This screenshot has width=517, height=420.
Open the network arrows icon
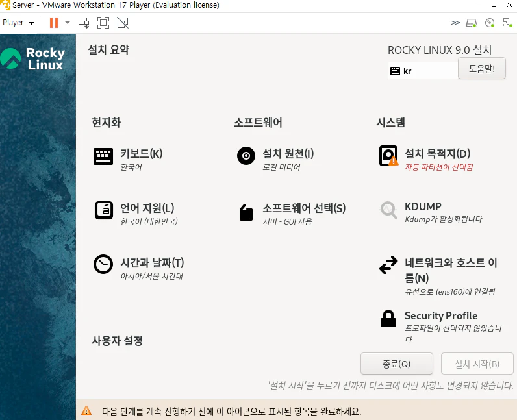(x=388, y=265)
